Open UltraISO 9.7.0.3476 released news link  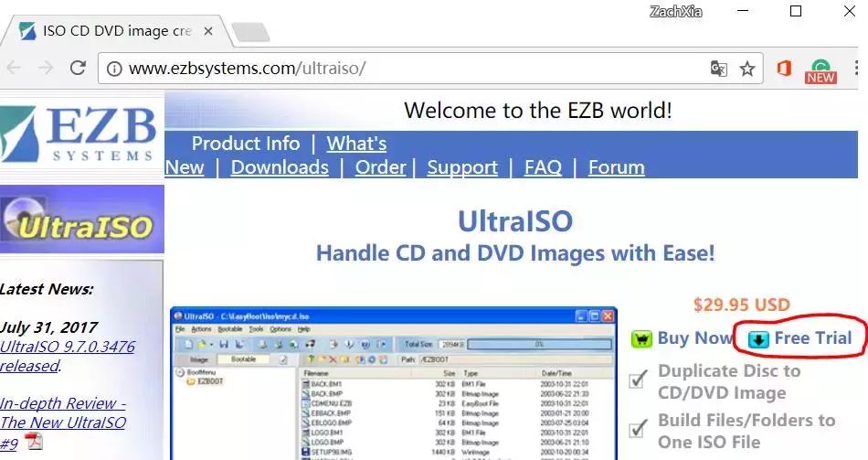point(67,357)
